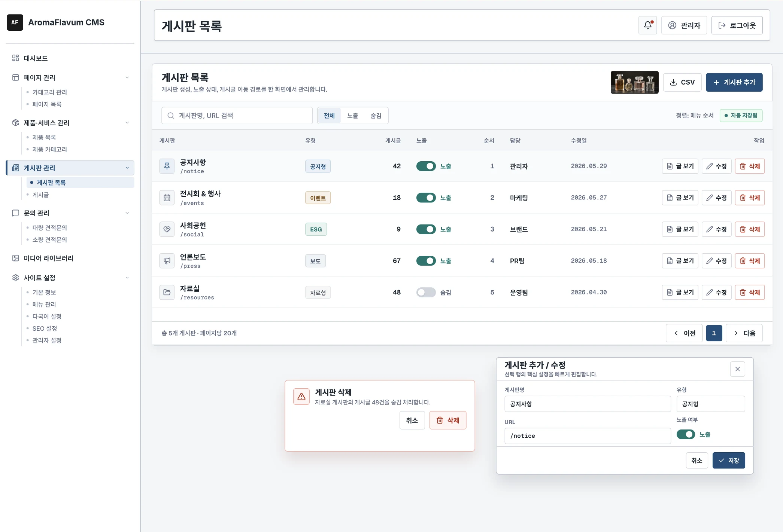Click the URL input with /notice
The image size is (783, 532).
(588, 436)
